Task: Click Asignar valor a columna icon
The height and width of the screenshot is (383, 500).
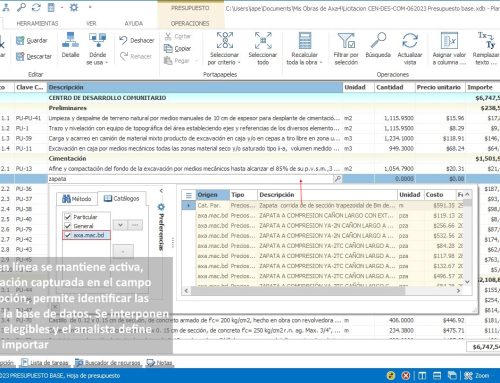Action: pyautogui.click(x=449, y=40)
